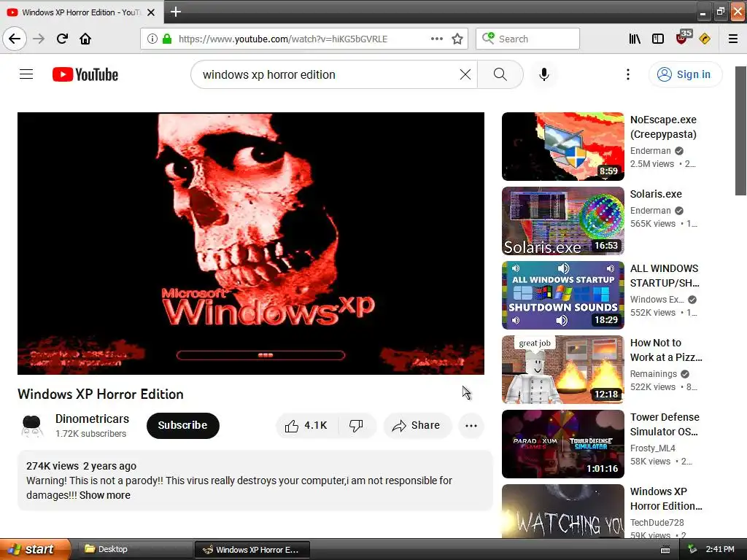Open the uBlock extension icon showing 35
The height and width of the screenshot is (560, 747).
(683, 37)
